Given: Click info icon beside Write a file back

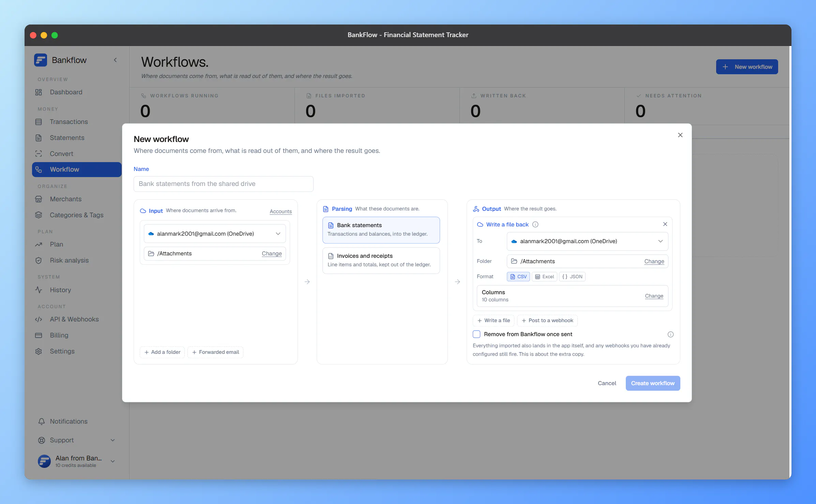Looking at the screenshot, I should click(x=535, y=224).
